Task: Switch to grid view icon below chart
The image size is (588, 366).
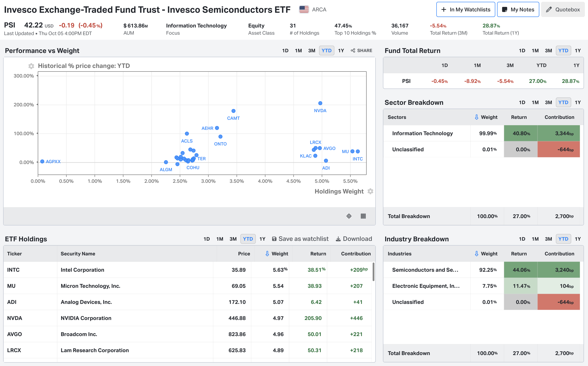Action: (363, 216)
